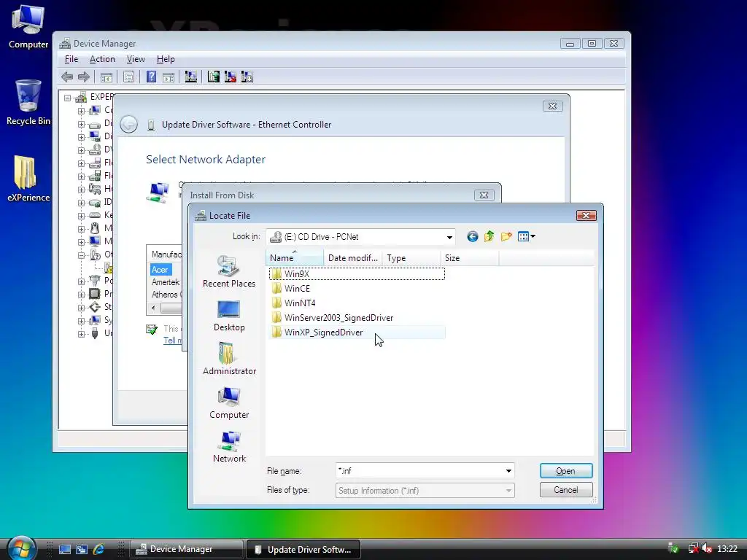Viewport: 747px width, 560px height.
Task: Select the Computer desktop icon
Action: 28,27
